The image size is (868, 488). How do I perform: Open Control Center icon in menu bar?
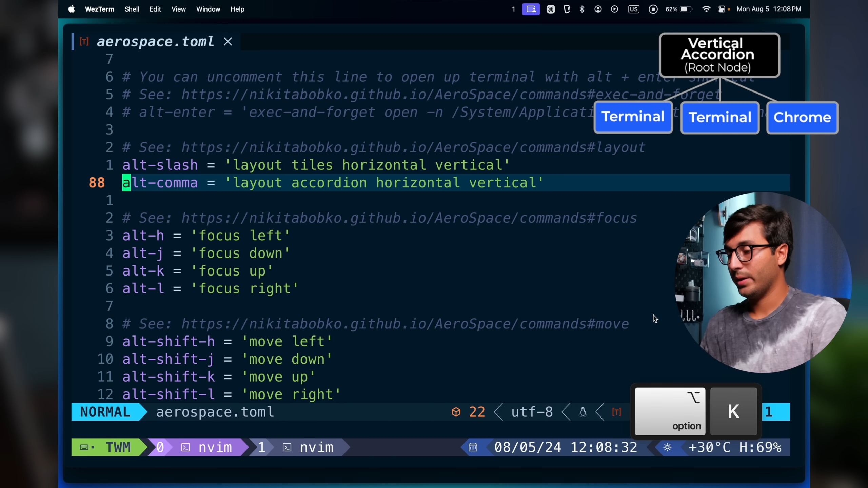click(722, 9)
